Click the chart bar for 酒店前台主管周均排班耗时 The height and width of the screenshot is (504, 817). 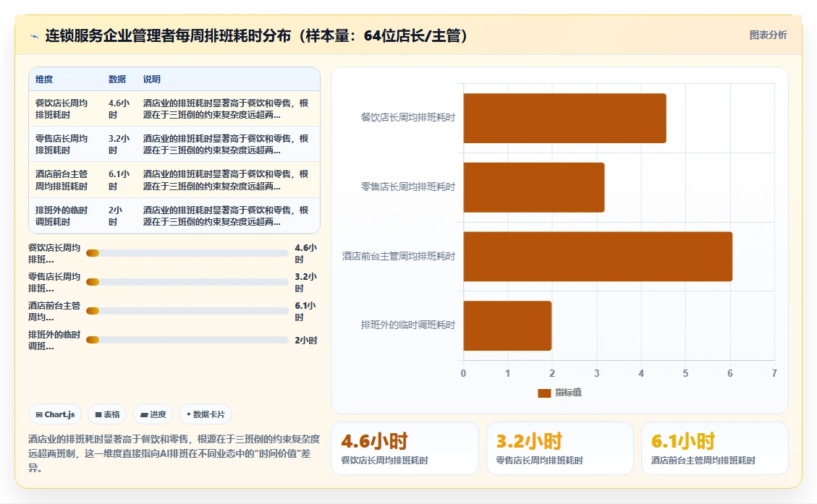click(598, 257)
